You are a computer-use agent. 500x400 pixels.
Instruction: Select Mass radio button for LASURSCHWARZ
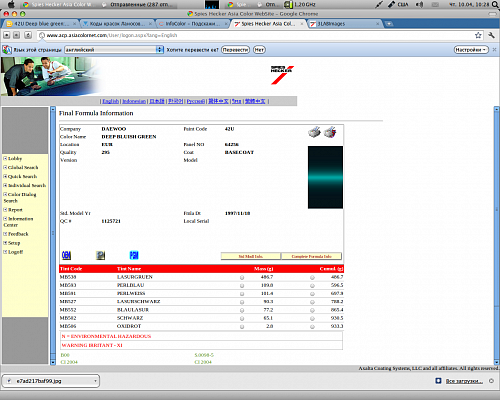tap(242, 302)
